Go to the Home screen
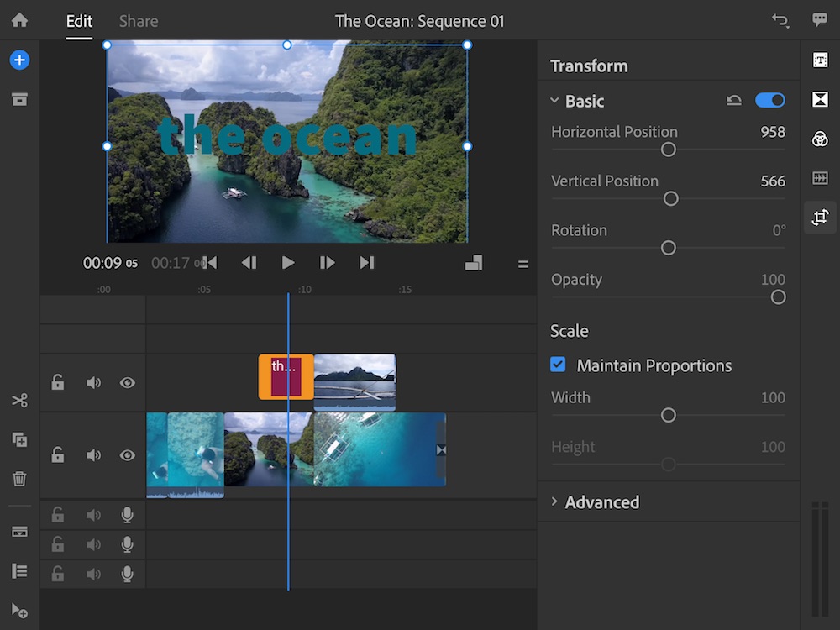840x630 pixels. point(19,20)
